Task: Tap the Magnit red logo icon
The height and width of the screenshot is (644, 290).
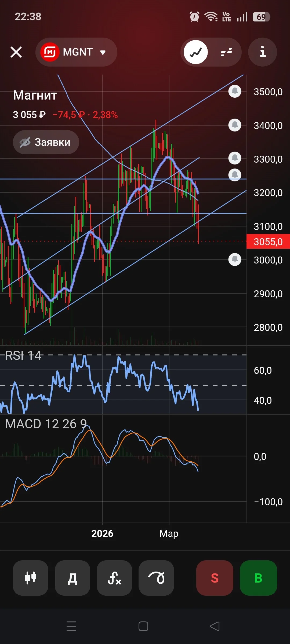Action: click(x=50, y=52)
